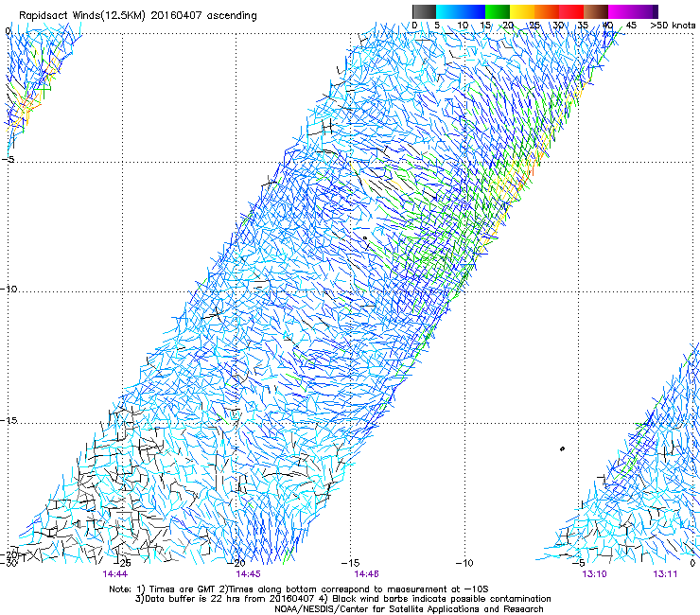Click the -10 longitude axis label
The width and height of the screenshot is (700, 615).
pyautogui.click(x=464, y=563)
